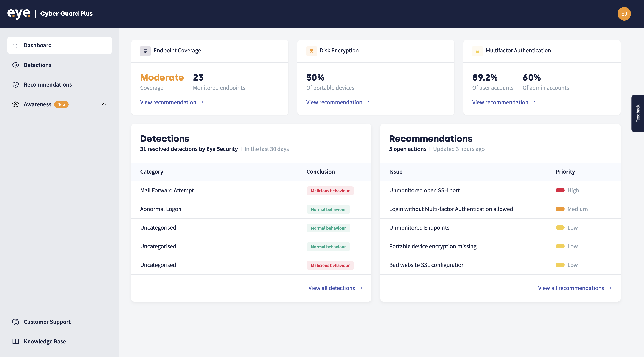Click View all detections link

pos(335,288)
